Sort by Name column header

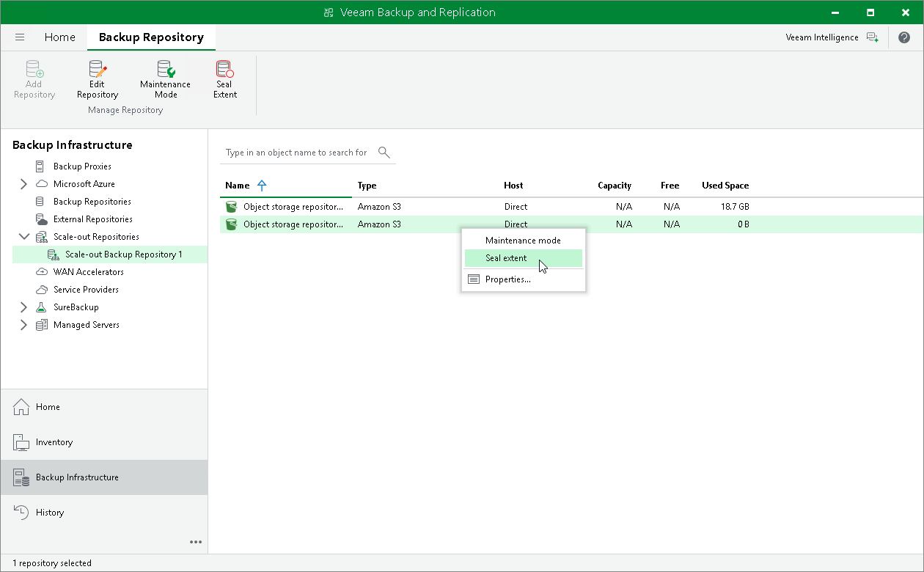pyautogui.click(x=238, y=186)
